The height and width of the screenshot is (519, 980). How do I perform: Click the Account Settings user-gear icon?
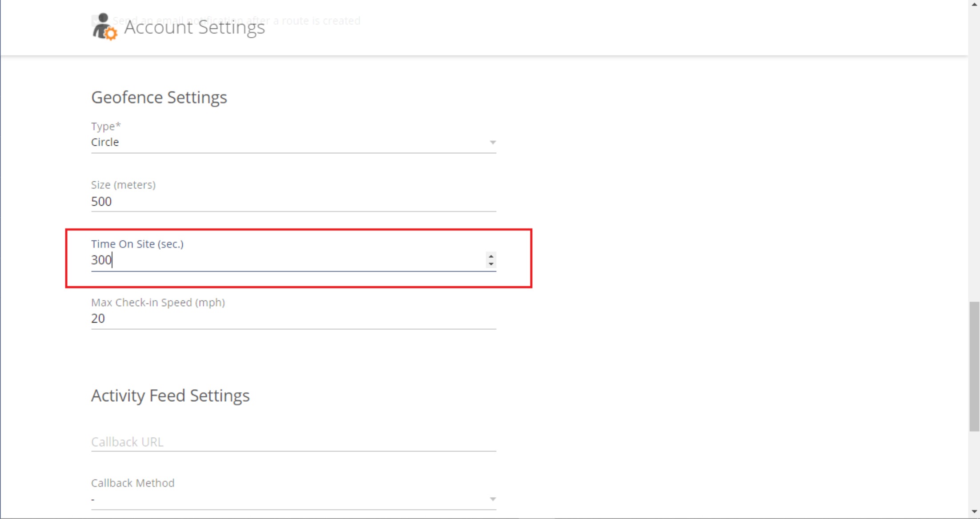[x=104, y=27]
